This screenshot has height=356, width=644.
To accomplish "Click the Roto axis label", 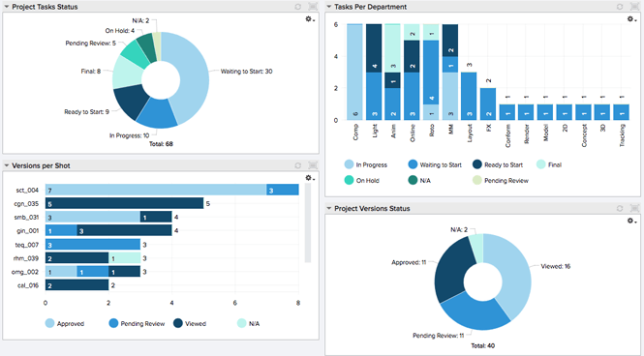I will (x=432, y=131).
